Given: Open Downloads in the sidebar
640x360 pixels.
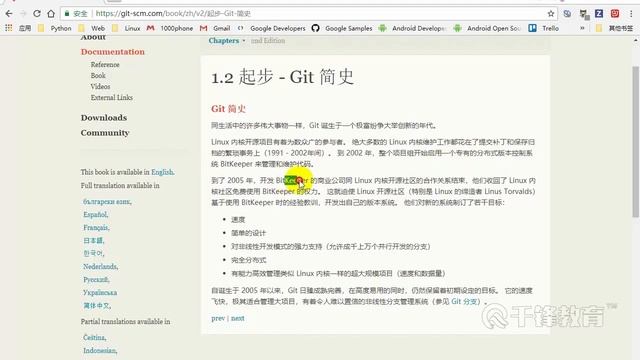Looking at the screenshot, I should [104, 118].
